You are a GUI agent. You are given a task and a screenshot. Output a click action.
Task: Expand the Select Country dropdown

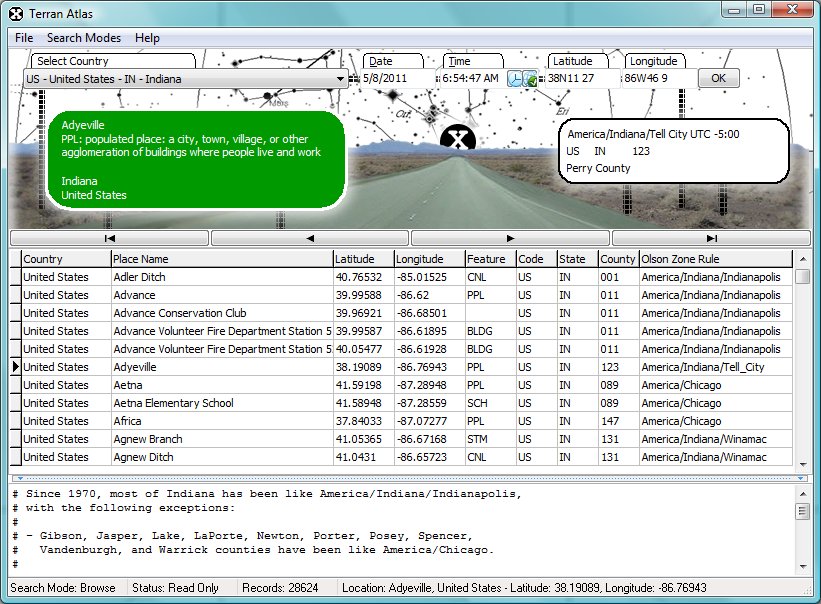pyautogui.click(x=340, y=79)
